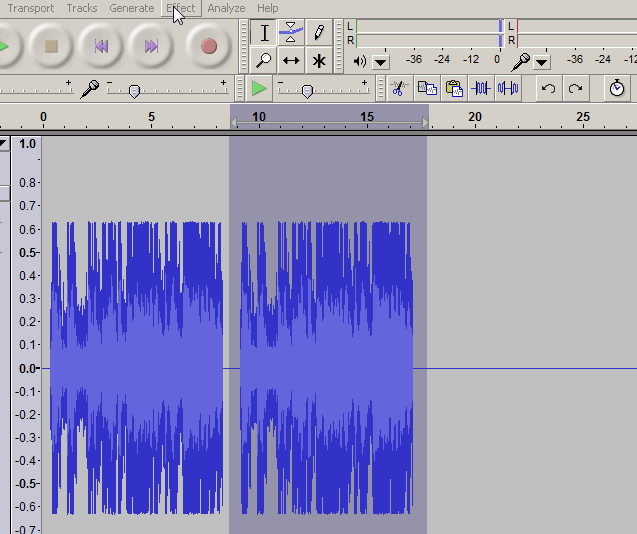Click the Stop transport button
This screenshot has height=534, width=637.
click(51, 46)
